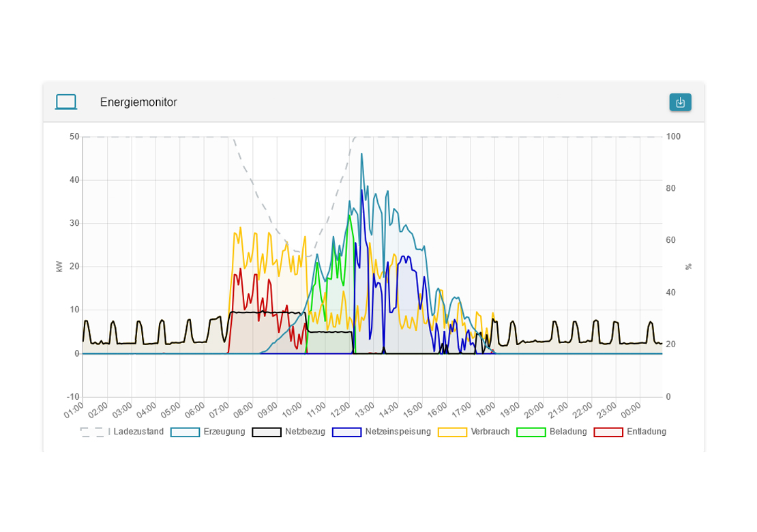Click the 12:00 label on the time axis
This screenshot has height=532, width=757.
pyautogui.click(x=341, y=410)
